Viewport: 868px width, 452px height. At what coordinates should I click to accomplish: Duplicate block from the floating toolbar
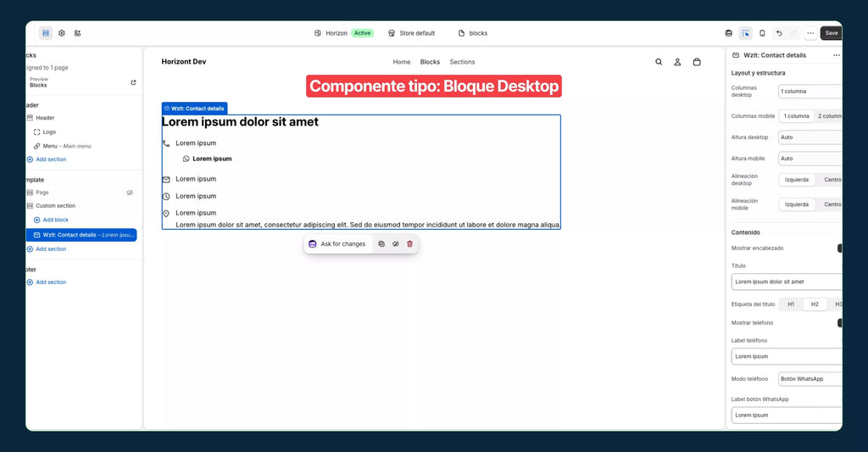point(381,243)
